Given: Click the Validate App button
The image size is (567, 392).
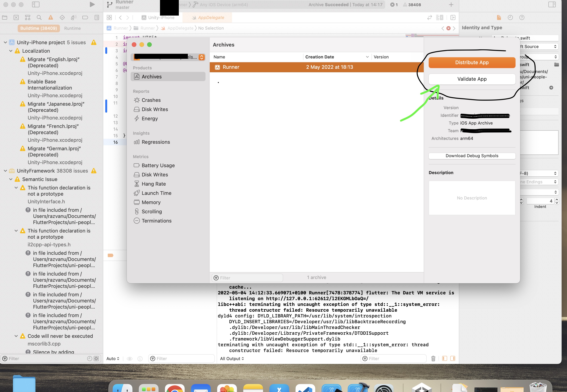Looking at the screenshot, I should click(472, 79).
